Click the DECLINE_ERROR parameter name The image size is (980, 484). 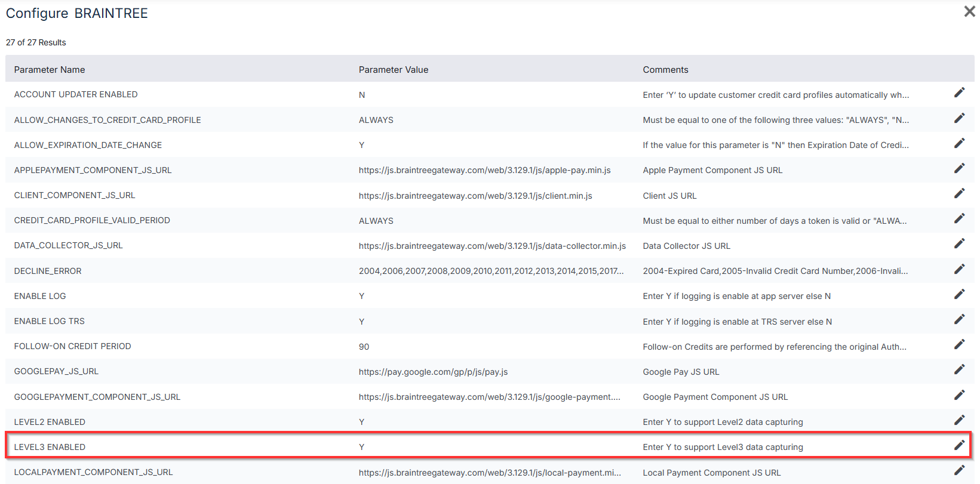tap(48, 271)
